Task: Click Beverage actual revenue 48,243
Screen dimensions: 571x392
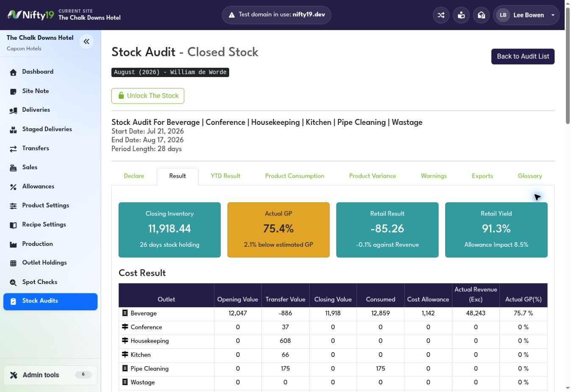Action: tap(476, 313)
